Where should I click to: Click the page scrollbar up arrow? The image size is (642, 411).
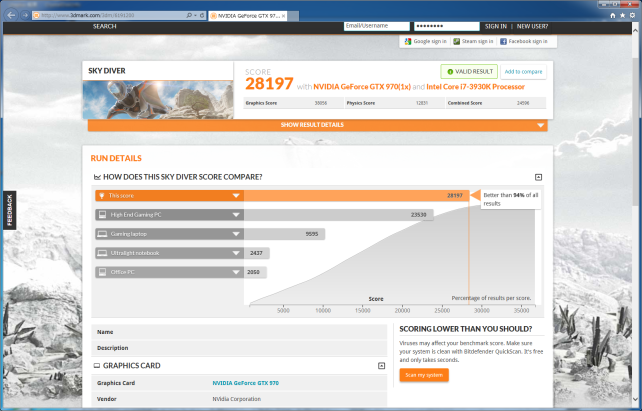click(635, 30)
